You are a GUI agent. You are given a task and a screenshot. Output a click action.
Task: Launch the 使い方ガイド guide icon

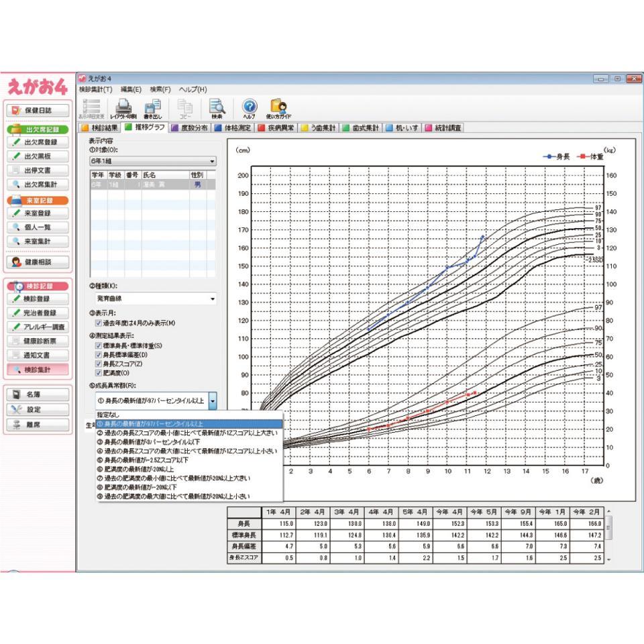[x=278, y=109]
